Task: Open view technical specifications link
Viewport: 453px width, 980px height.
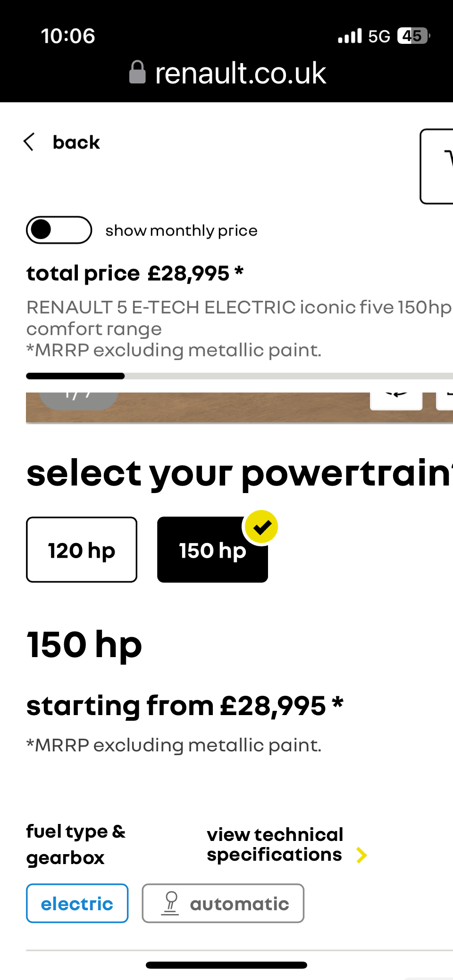Action: 275,845
